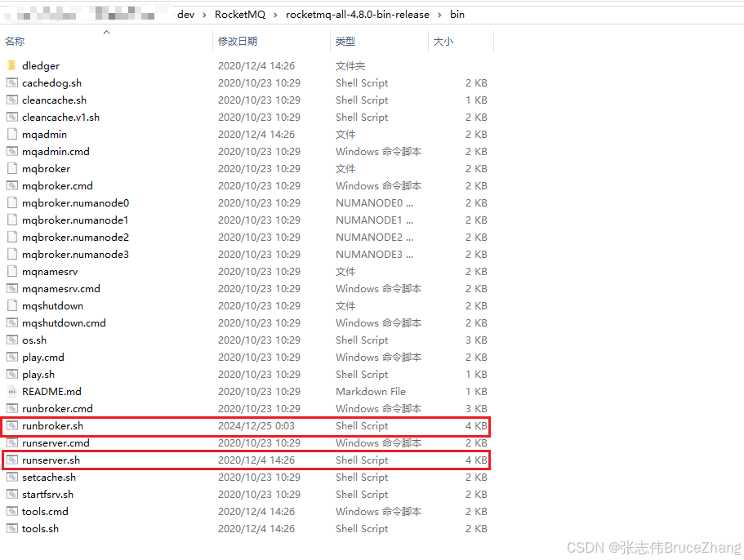Select the runbroker.sh file name
744x560 pixels.
pos(52,425)
